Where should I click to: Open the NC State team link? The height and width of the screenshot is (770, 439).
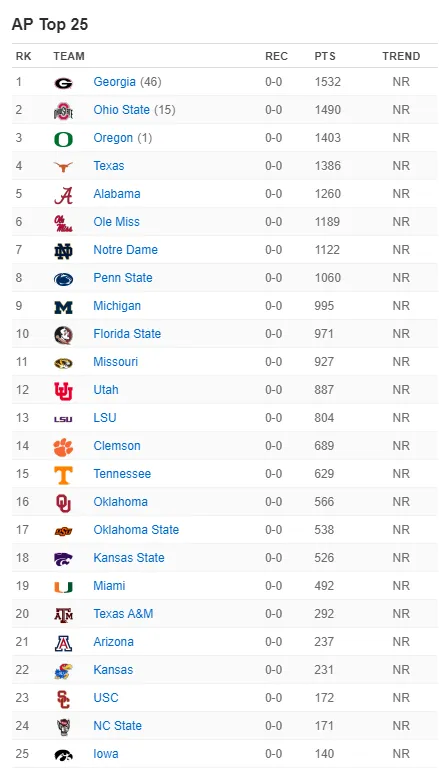click(117, 726)
